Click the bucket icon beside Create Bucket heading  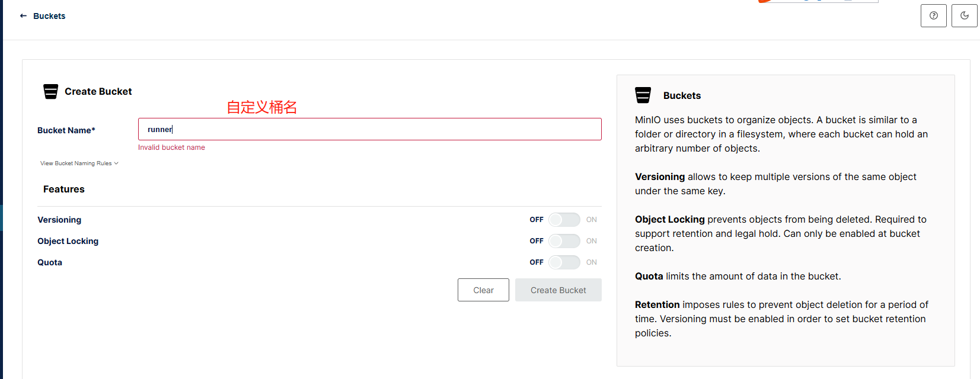(51, 91)
